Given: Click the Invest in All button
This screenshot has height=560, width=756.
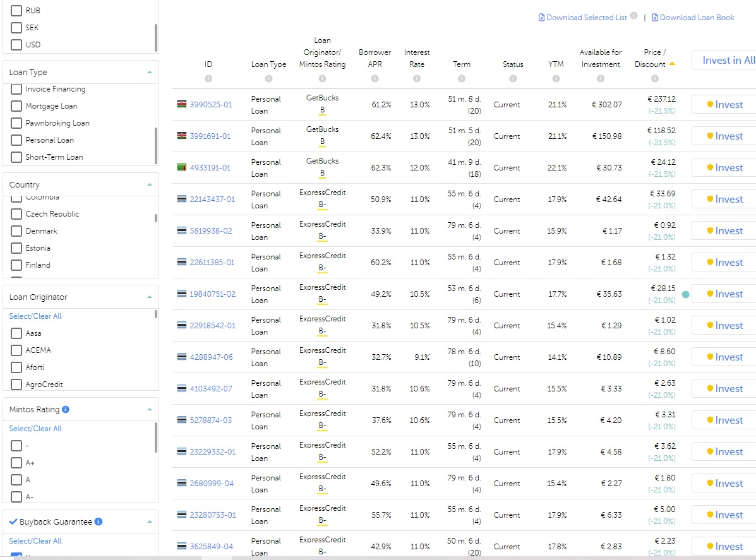Looking at the screenshot, I should click(724, 60).
